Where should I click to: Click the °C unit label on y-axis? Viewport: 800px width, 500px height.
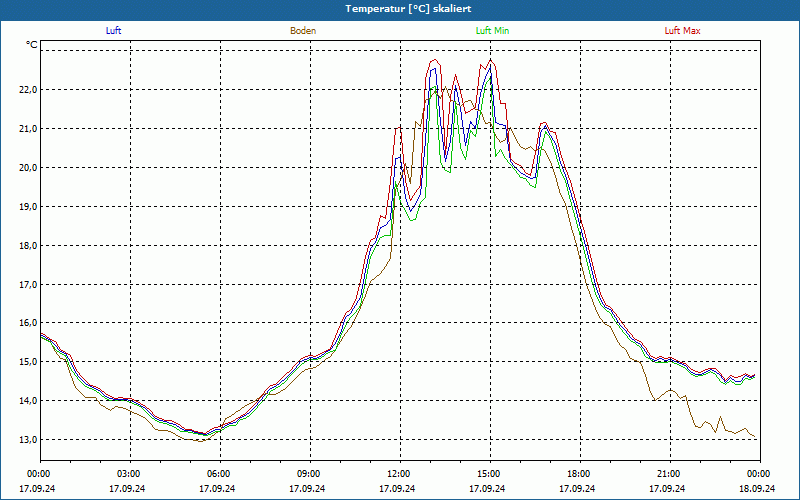click(x=32, y=44)
